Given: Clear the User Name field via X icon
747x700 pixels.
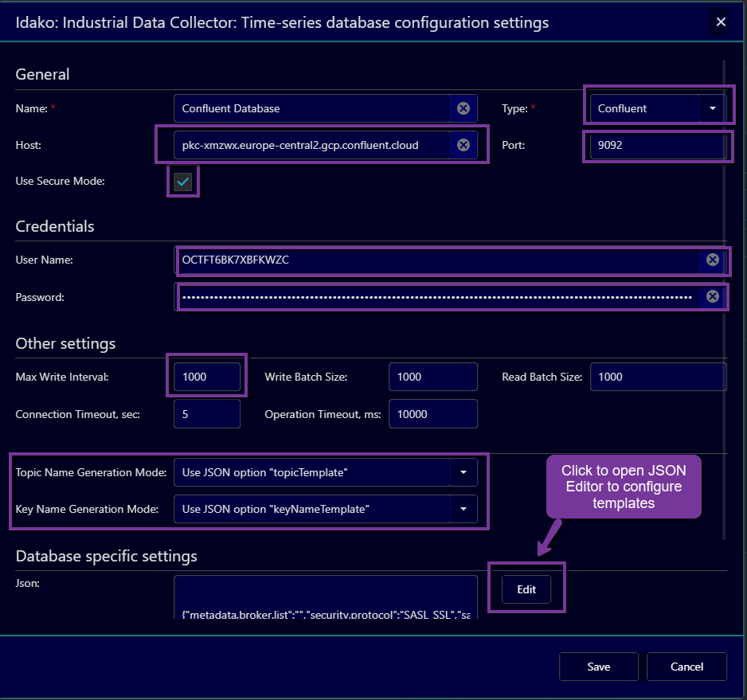Looking at the screenshot, I should (713, 260).
